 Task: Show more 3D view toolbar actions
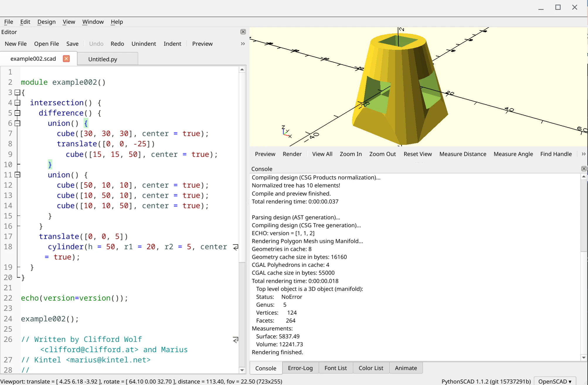pyautogui.click(x=583, y=154)
